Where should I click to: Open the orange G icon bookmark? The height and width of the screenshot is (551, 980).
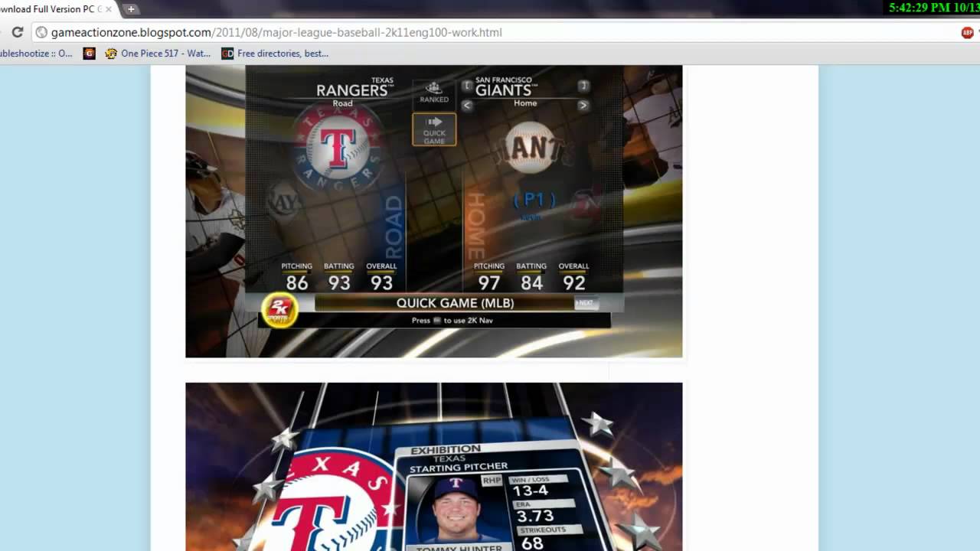(89, 54)
